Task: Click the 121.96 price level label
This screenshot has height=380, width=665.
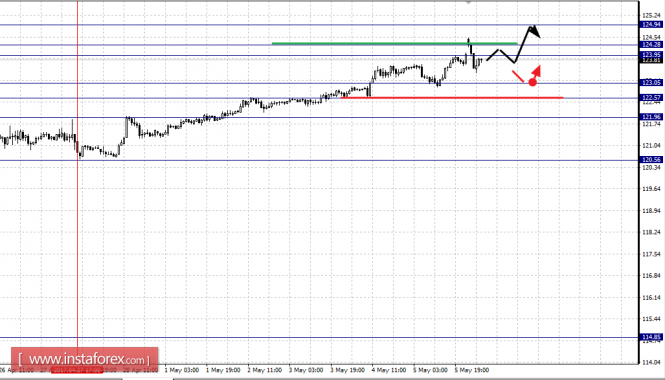Action: coord(651,117)
